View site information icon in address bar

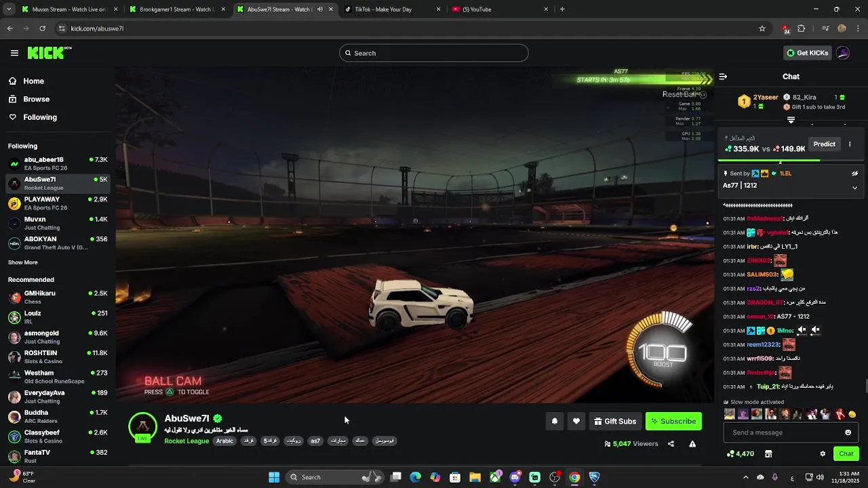62,28
